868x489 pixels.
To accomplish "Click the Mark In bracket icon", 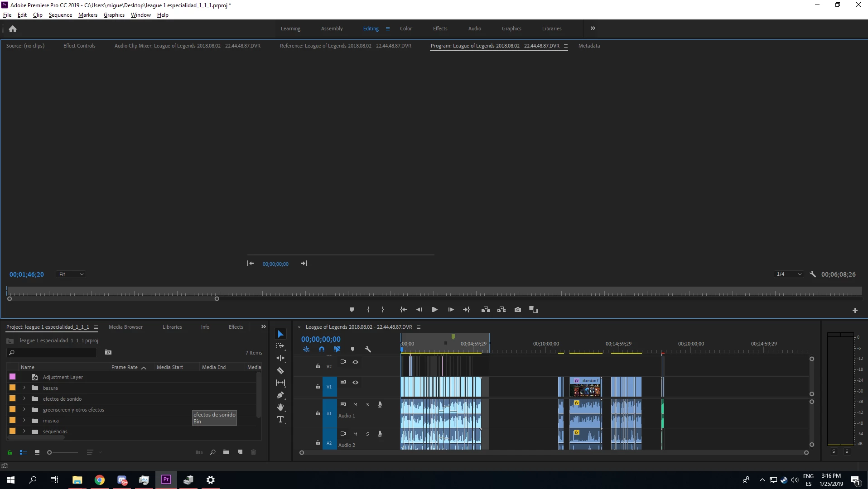I will (x=368, y=310).
